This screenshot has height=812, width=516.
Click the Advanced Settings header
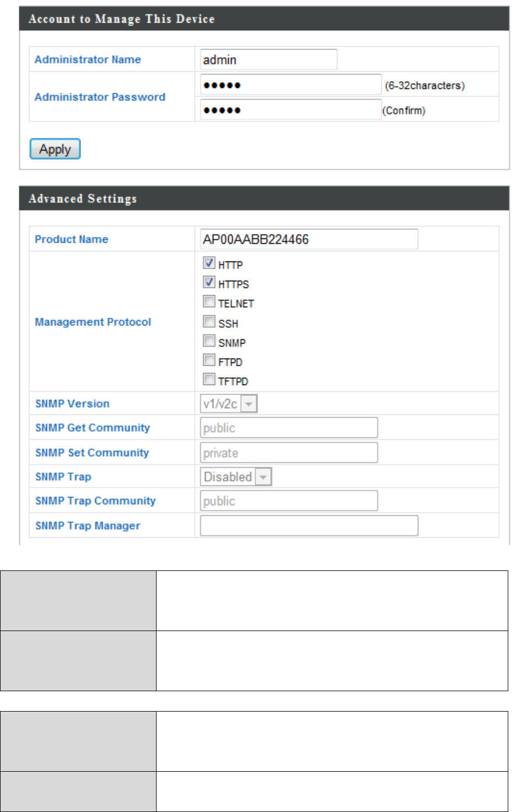(83, 199)
